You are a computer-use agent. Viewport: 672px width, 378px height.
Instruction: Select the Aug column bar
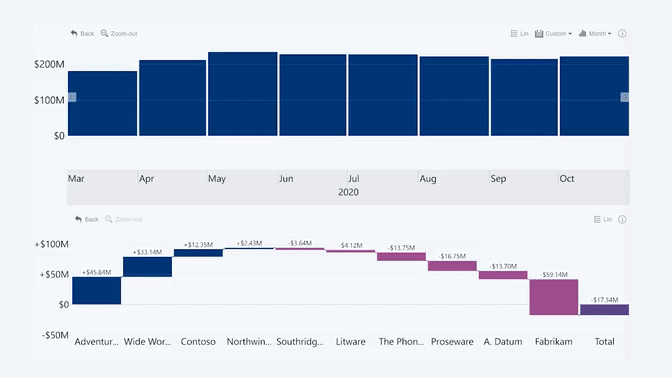point(454,96)
